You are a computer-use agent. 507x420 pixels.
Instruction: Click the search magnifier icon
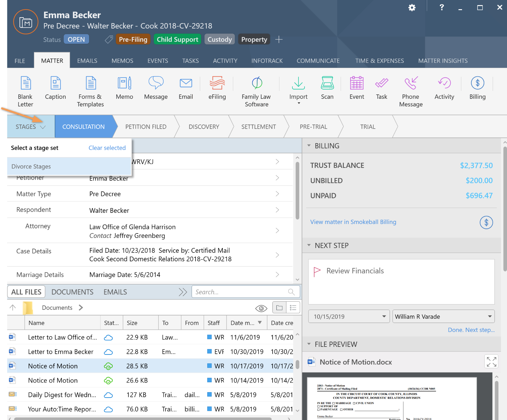pos(291,292)
